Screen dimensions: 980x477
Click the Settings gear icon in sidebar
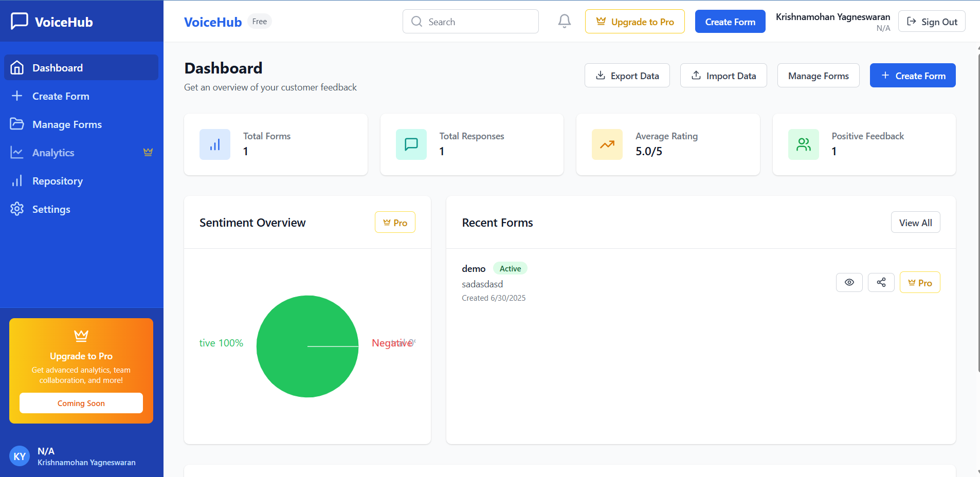(x=17, y=209)
